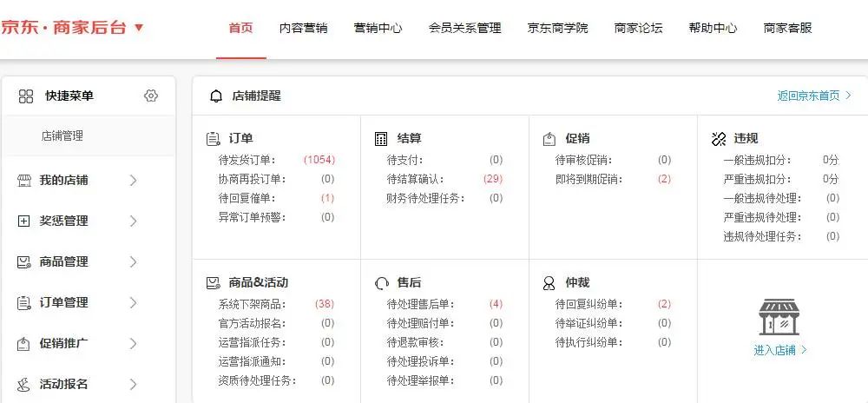Click the 返回京东首页 link
This screenshot has height=403, width=868.
pos(814,96)
